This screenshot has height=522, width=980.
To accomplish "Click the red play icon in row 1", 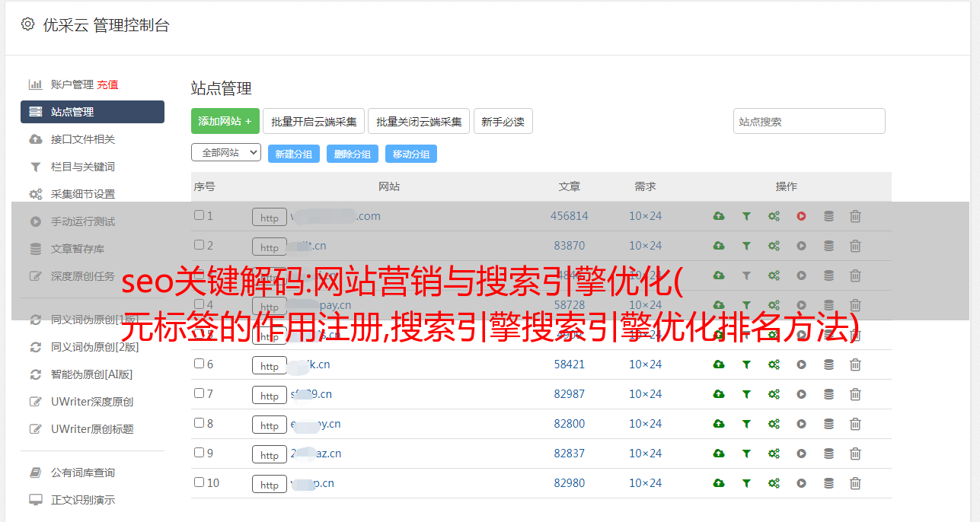I will click(801, 216).
